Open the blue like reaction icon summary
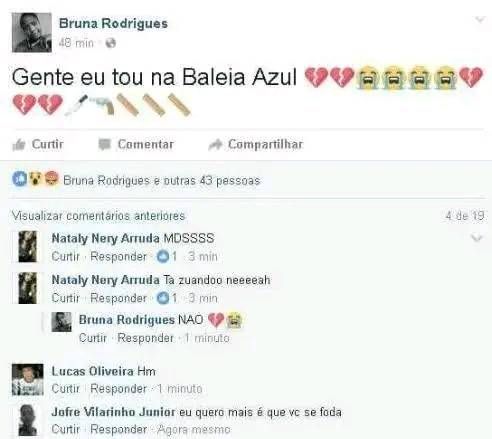Screen dimensions: 492x439 [x=20, y=179]
